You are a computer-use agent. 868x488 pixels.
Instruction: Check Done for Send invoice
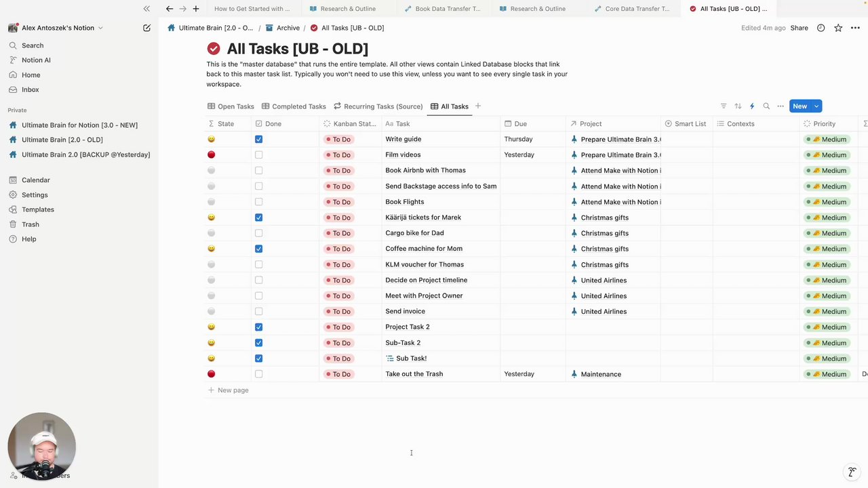258,312
